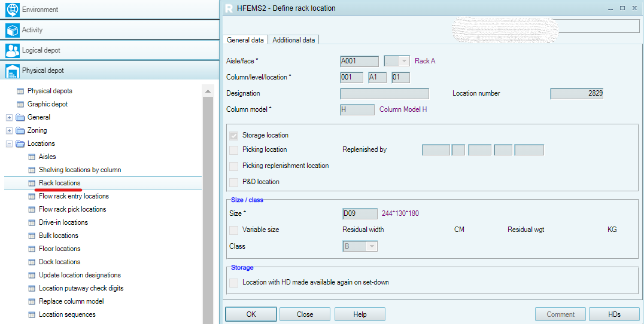Enable Picking replenishment location checkbox
Viewport: 644px width, 324px height.
click(x=233, y=166)
